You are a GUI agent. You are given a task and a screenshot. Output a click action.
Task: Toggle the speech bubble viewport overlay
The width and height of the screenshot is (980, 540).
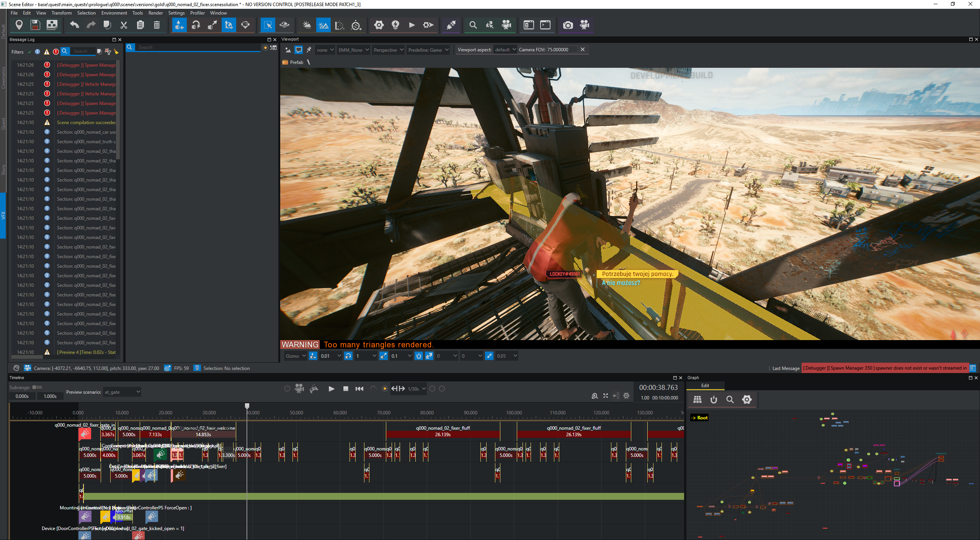(x=298, y=50)
